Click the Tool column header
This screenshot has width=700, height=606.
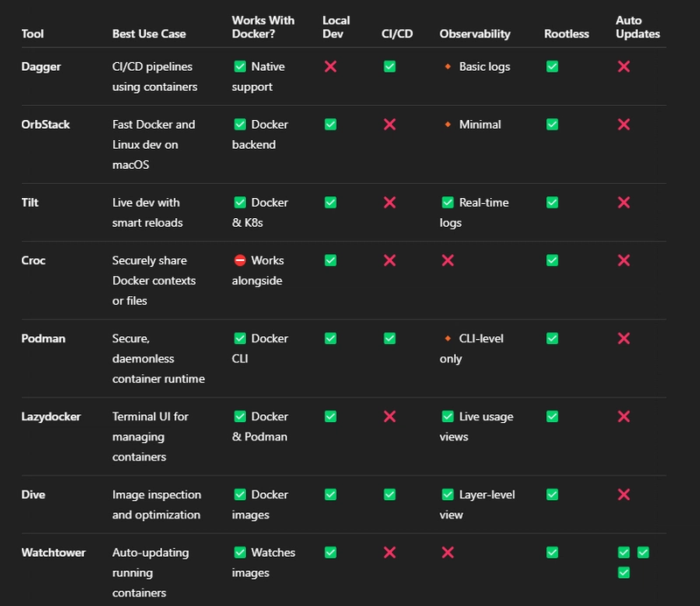32,34
